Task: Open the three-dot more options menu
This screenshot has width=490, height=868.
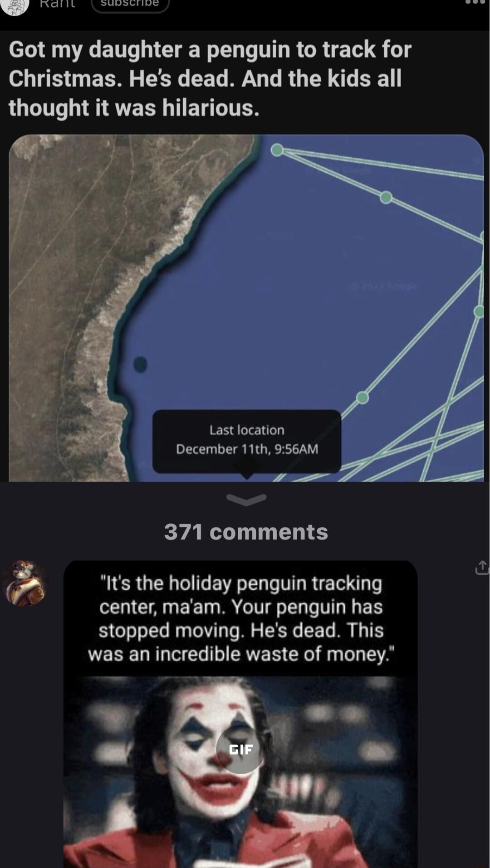Action: coord(475,2)
